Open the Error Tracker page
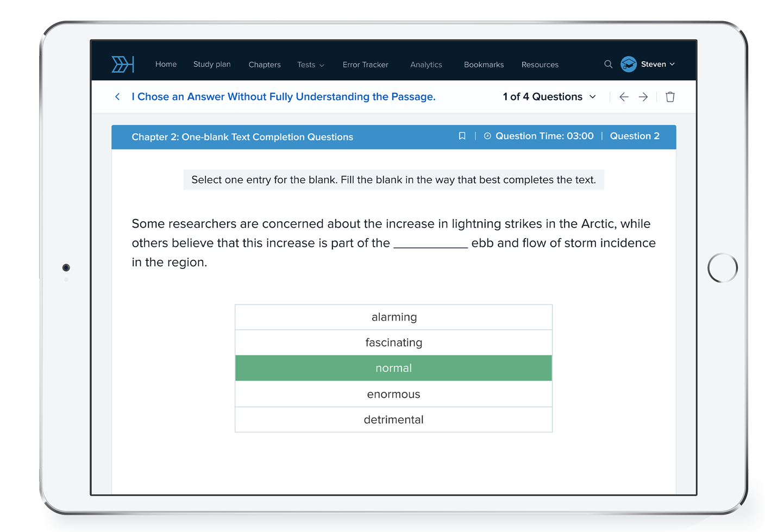Image resolution: width=765 pixels, height=532 pixels. coord(365,65)
